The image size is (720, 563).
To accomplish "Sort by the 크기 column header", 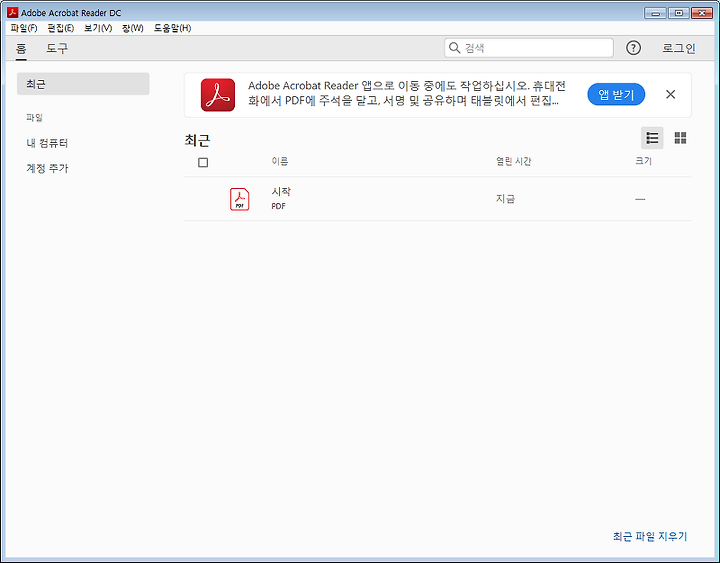I will (643, 161).
